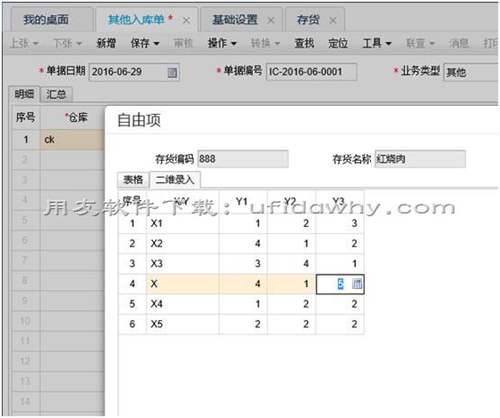Click the 定位 toolbar button
Image resolution: width=500 pixels, height=418 pixels.
338,43
